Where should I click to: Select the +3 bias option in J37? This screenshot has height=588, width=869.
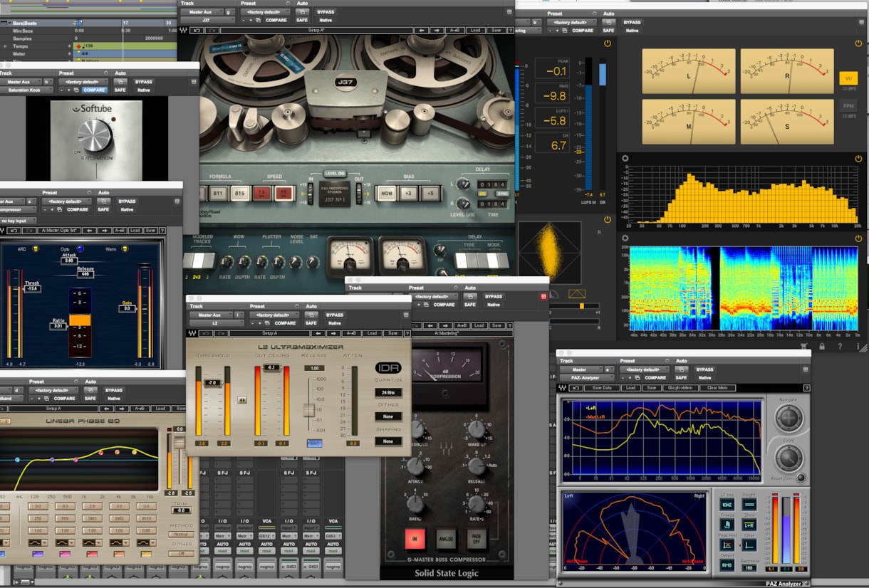tap(408, 194)
